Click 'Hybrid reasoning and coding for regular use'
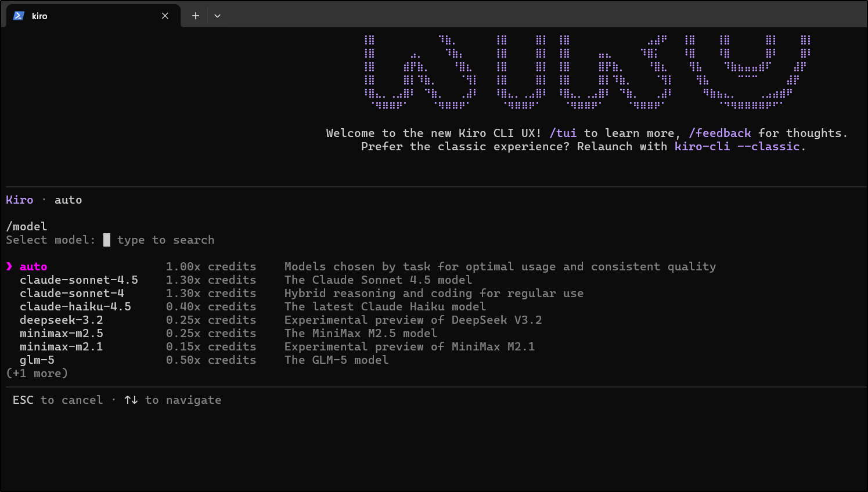Image resolution: width=868 pixels, height=492 pixels. 434,294
